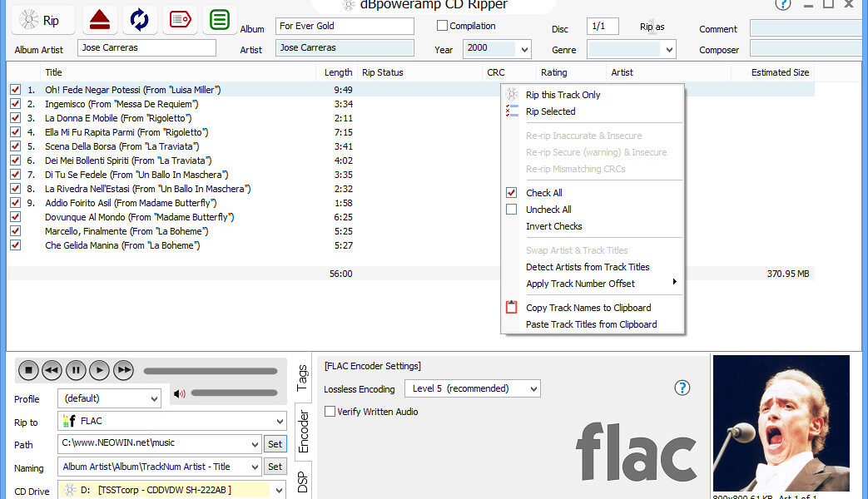
Task: Refresh disc with blue circular arrows icon
Action: (140, 20)
